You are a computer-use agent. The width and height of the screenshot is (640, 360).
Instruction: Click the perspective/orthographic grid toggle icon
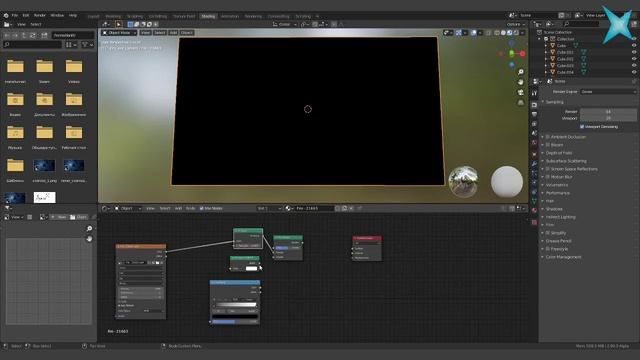coord(521,103)
